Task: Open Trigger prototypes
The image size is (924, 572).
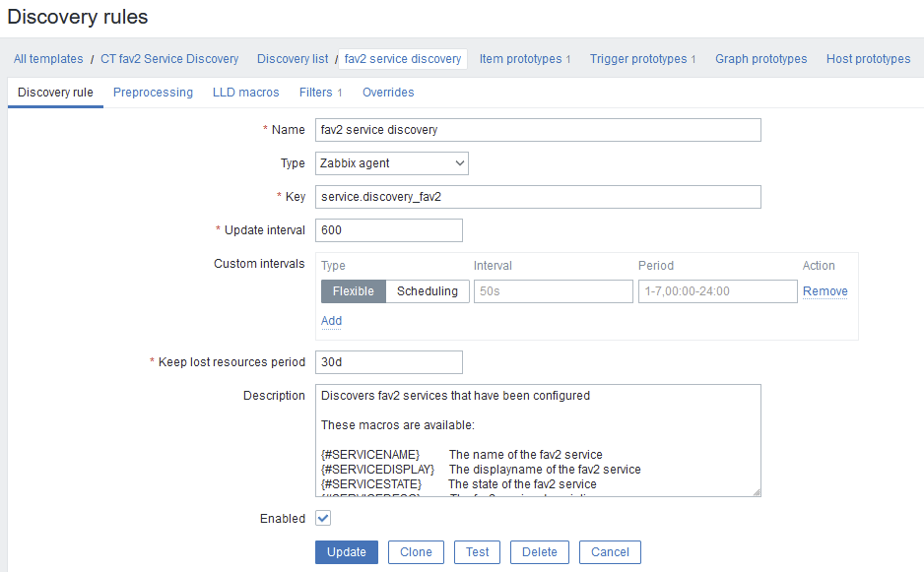Action: (x=638, y=59)
